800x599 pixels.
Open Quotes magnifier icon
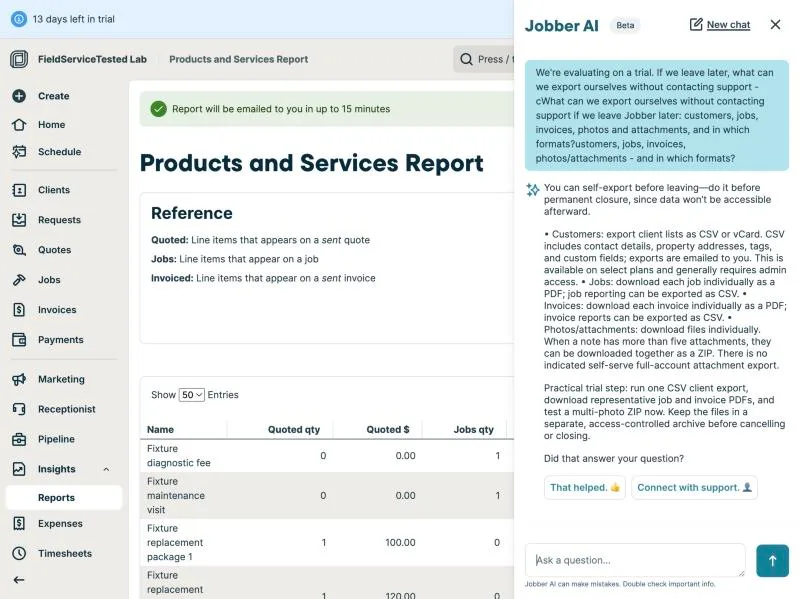click(x=19, y=250)
